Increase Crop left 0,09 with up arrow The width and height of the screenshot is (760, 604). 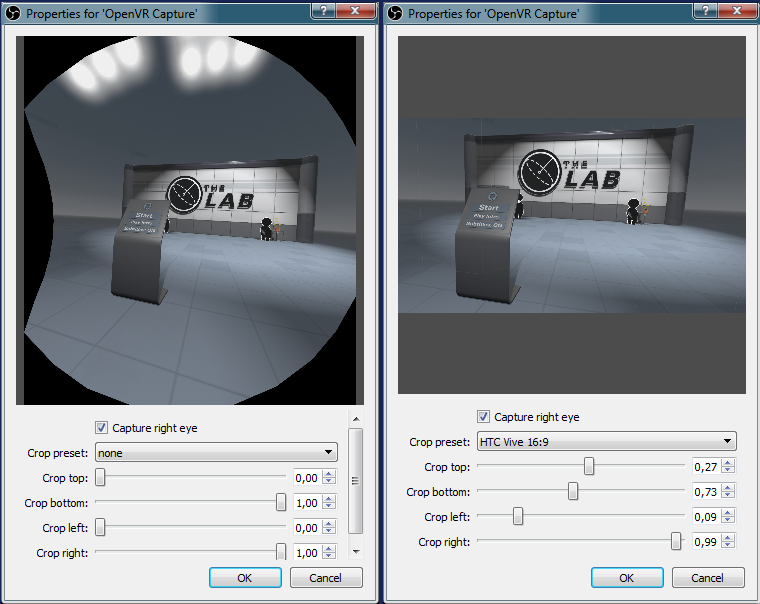728,513
